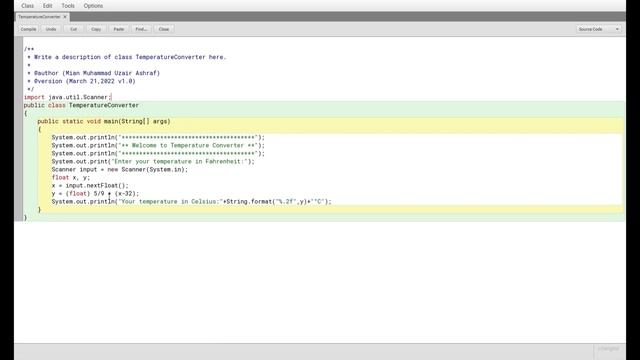The width and height of the screenshot is (640, 360).
Task: Click 'Scanner input = new Scanner(System.in);' line
Action: (120, 169)
